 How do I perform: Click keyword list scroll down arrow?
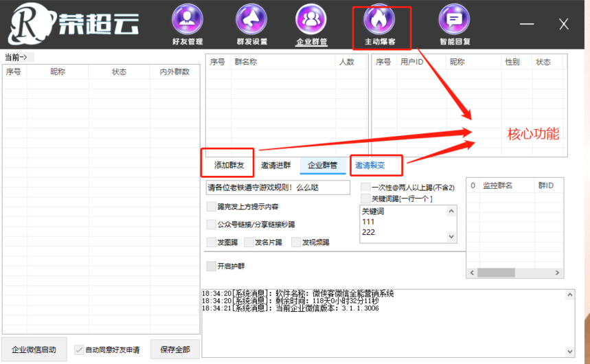pos(451,237)
